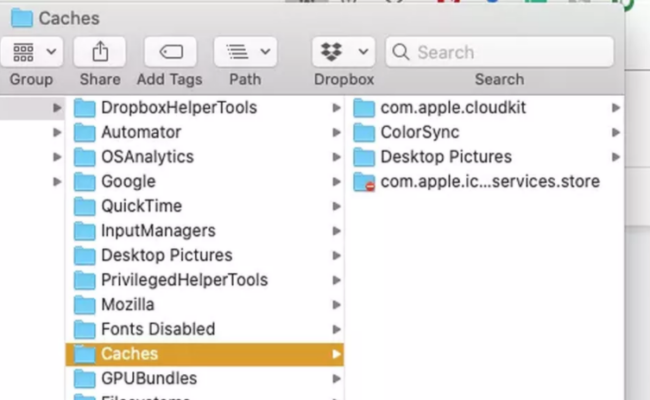Select the DropboxHelperTools folder

(178, 107)
